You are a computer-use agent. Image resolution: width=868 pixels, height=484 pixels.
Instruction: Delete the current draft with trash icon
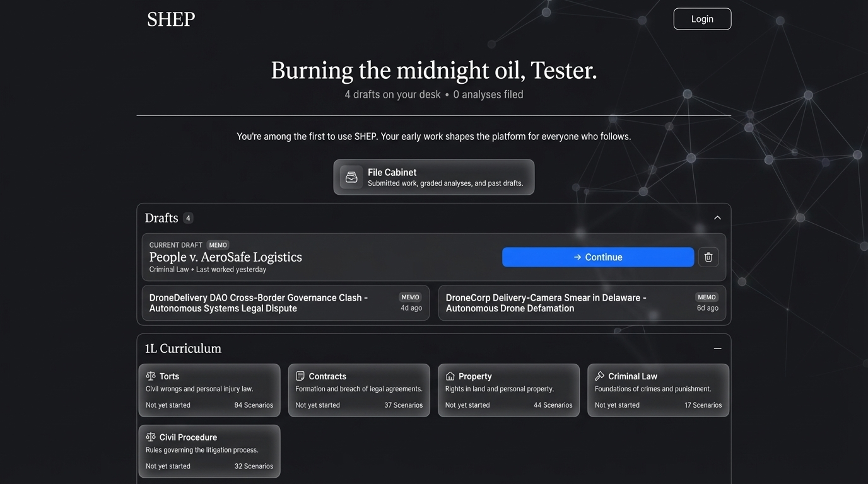(x=708, y=257)
